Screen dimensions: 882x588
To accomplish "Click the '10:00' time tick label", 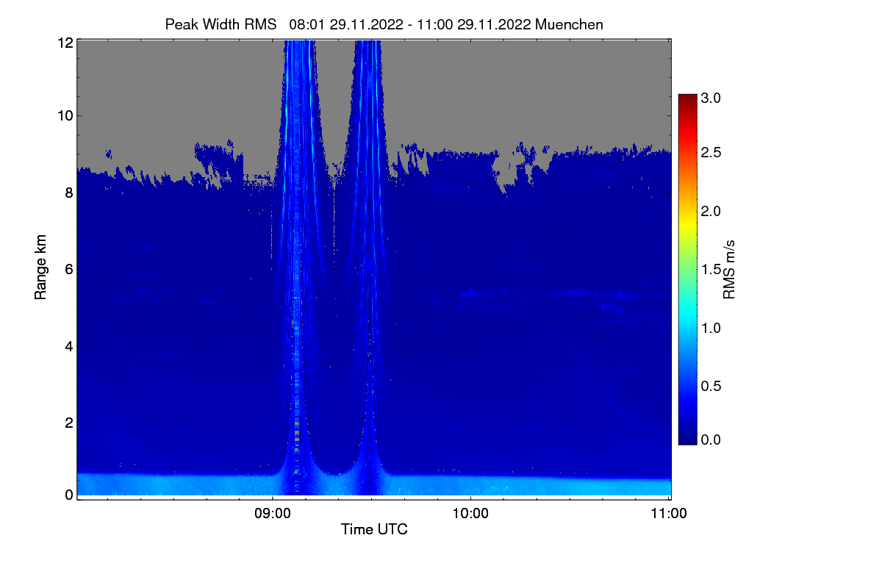I will pyautogui.click(x=470, y=514).
